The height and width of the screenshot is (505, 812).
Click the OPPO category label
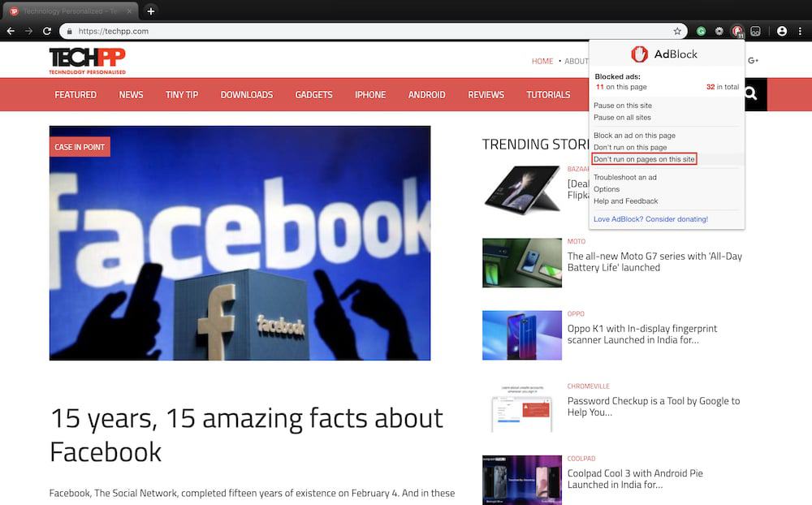(576, 314)
